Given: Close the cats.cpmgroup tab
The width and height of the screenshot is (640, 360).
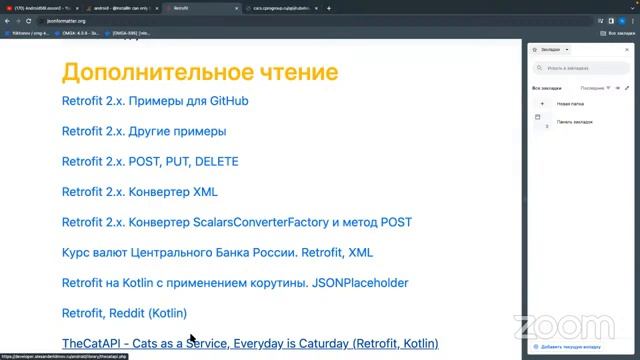Looking at the screenshot, I should pos(316,8).
